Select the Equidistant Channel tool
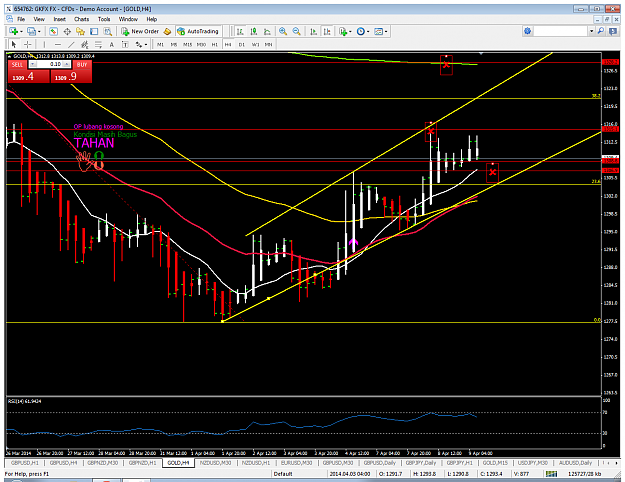The image size is (625, 482). pyautogui.click(x=85, y=44)
